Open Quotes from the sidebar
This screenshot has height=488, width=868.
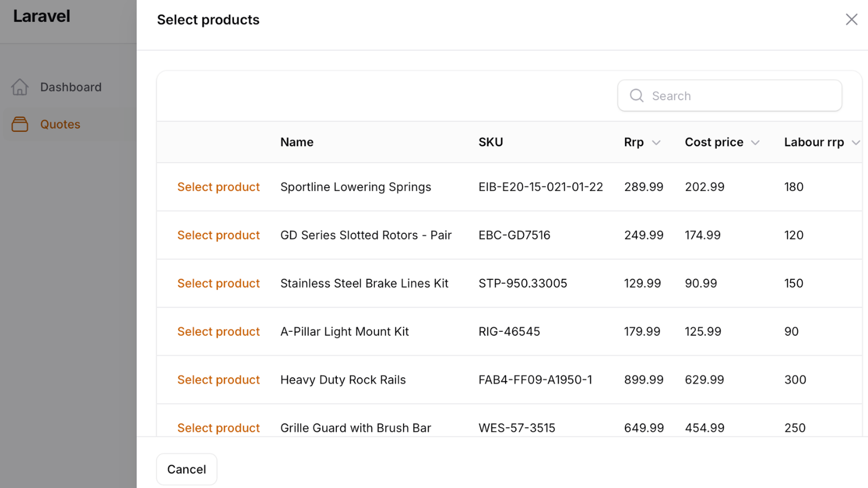(x=60, y=124)
